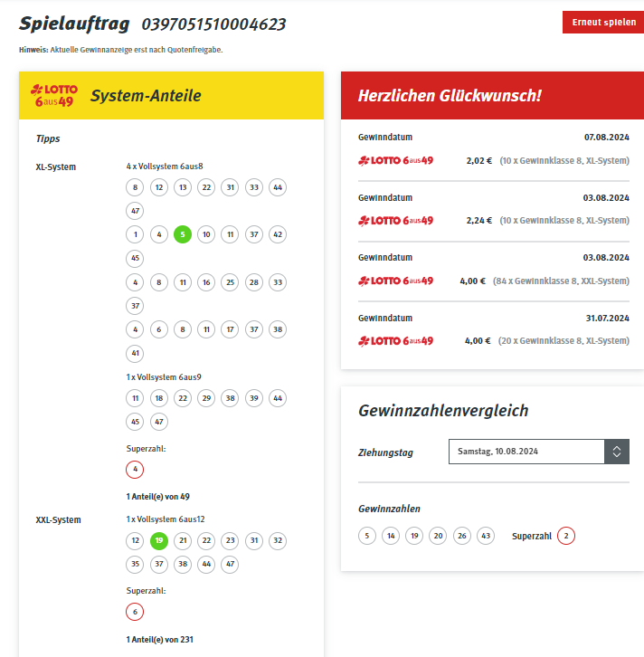Click the green highlighted number 19 ball
644x657 pixels.
coord(159,540)
